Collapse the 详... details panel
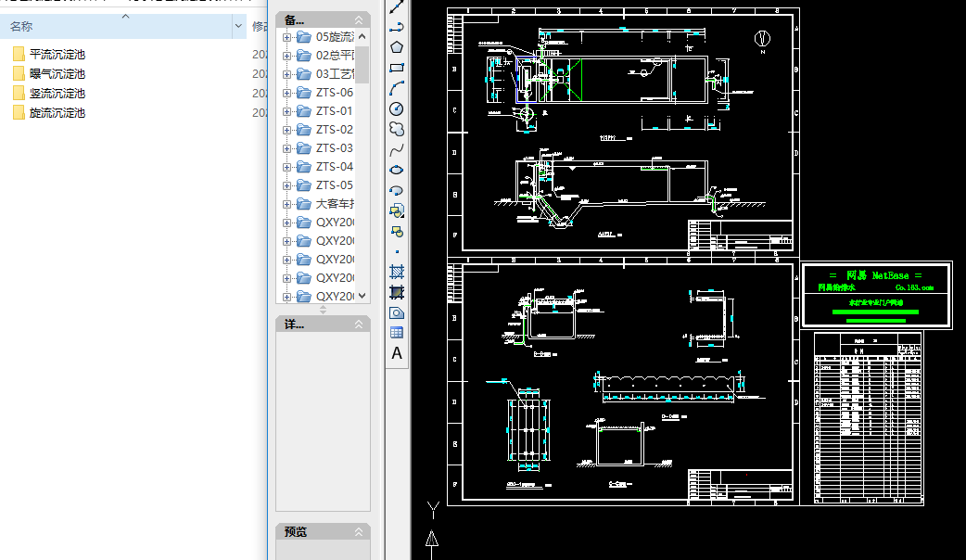966x560 pixels. coord(359,325)
